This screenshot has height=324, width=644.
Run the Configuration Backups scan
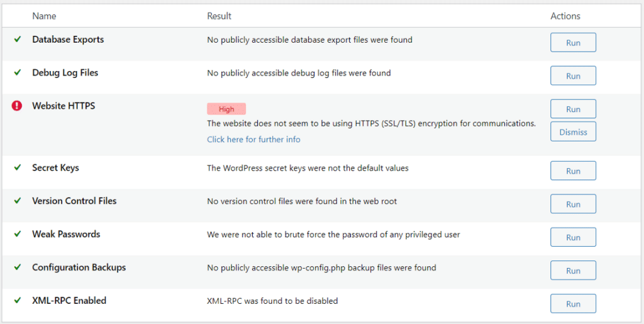[x=573, y=271]
